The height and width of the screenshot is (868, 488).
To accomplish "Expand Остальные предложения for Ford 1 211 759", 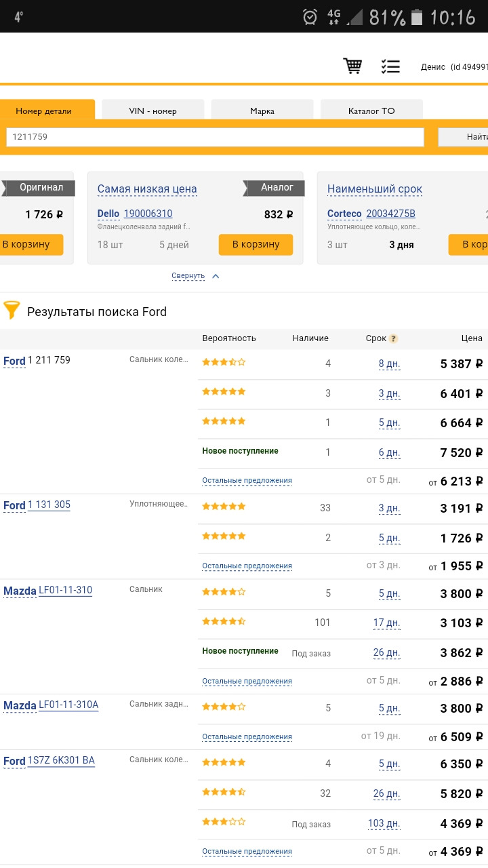I will pyautogui.click(x=247, y=480).
